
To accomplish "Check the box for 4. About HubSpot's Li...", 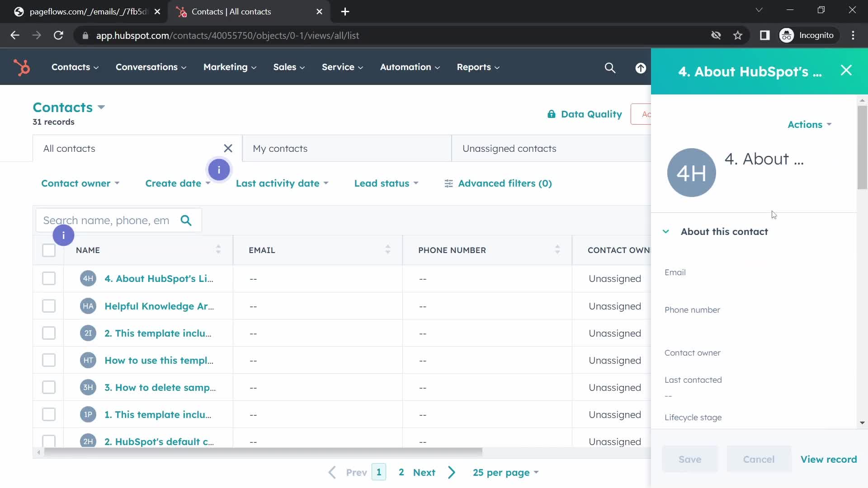I will (x=49, y=279).
